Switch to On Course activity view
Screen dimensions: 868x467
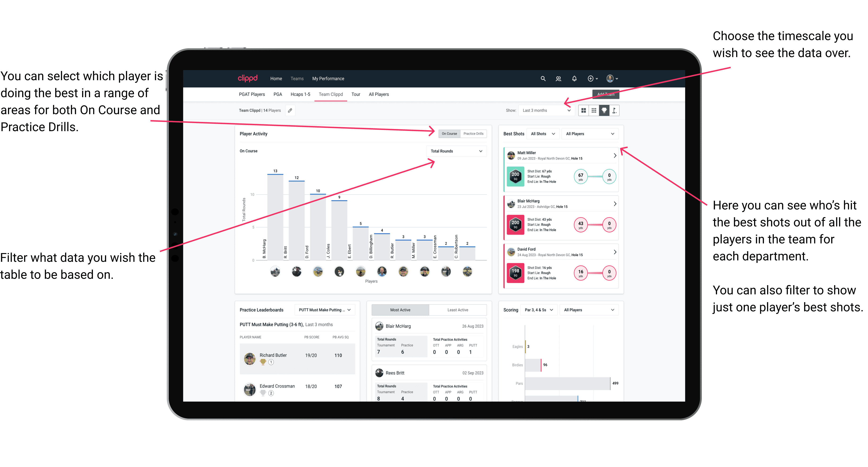coord(449,134)
